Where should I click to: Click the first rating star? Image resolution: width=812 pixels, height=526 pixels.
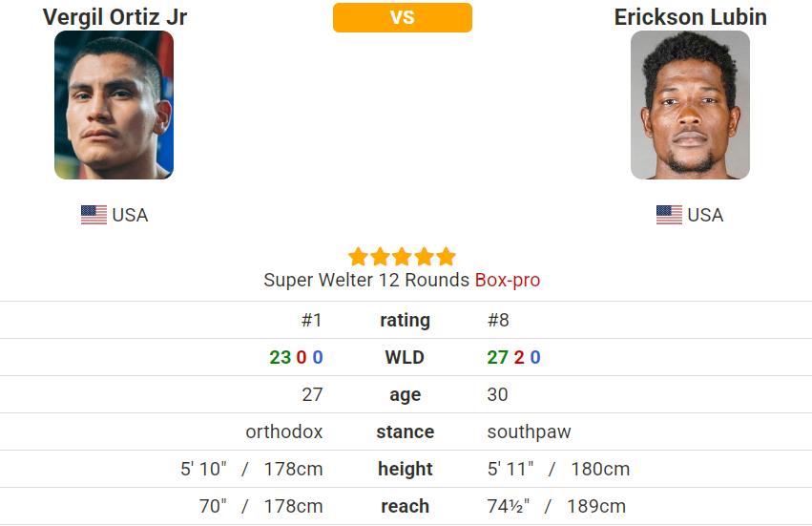(x=359, y=257)
